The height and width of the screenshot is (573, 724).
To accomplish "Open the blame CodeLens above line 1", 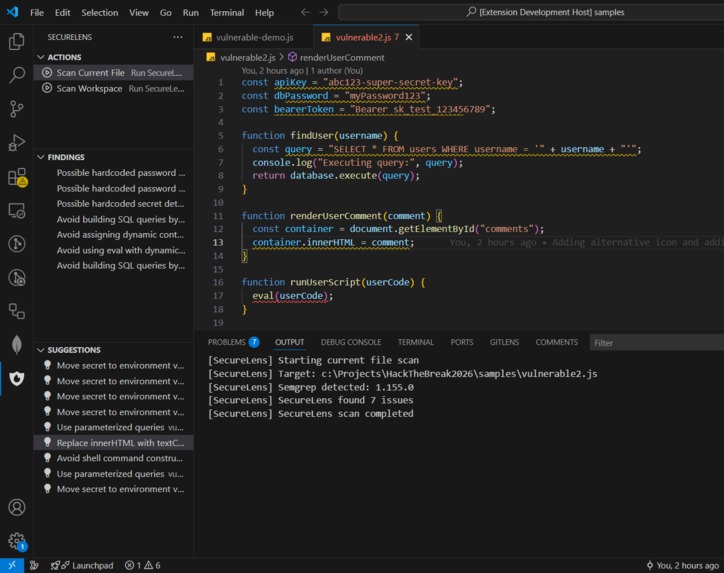I will pyautogui.click(x=302, y=71).
